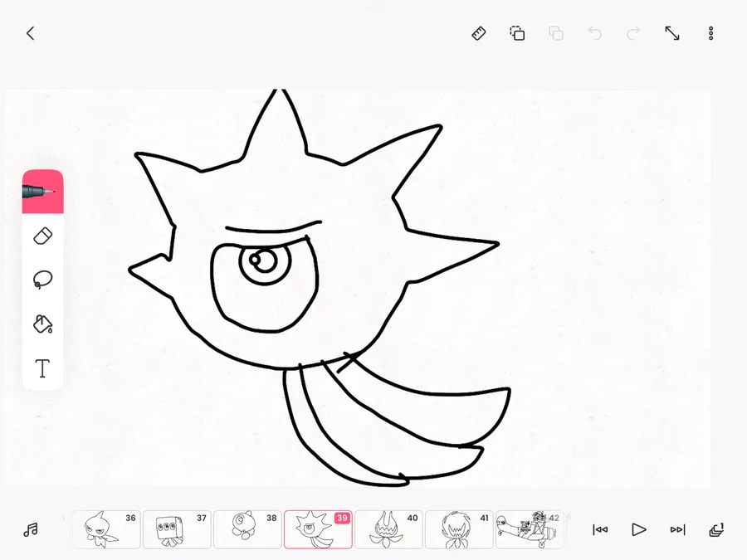Open the ruler tool
Viewport: 747px width, 560px height.
tap(479, 33)
